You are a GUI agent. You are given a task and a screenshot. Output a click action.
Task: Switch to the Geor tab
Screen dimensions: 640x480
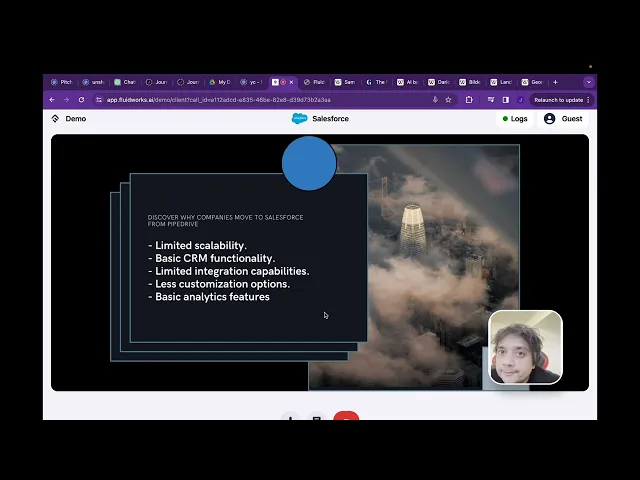[x=533, y=82]
